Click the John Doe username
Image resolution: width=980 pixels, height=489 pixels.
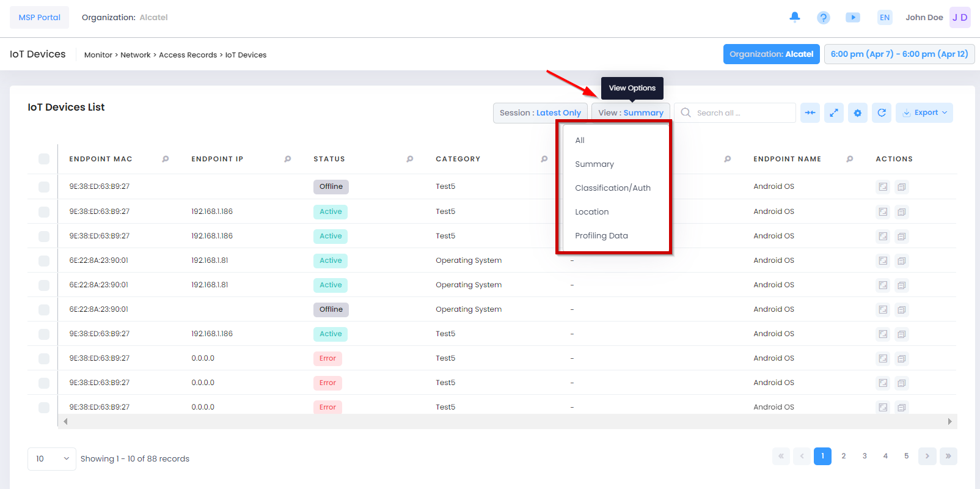coord(924,17)
